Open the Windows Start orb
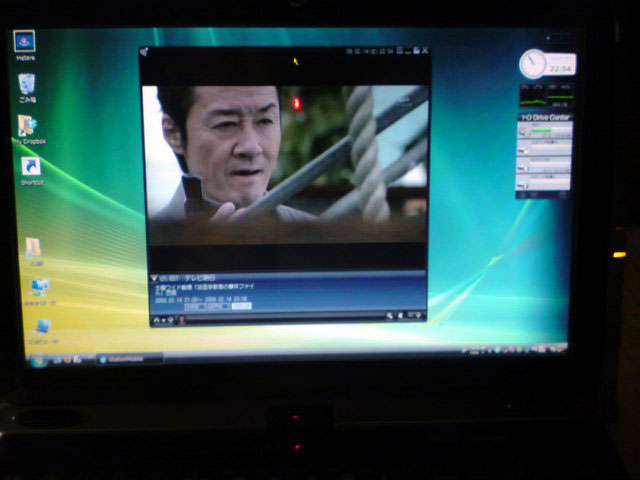The width and height of the screenshot is (640, 480). (x=39, y=361)
